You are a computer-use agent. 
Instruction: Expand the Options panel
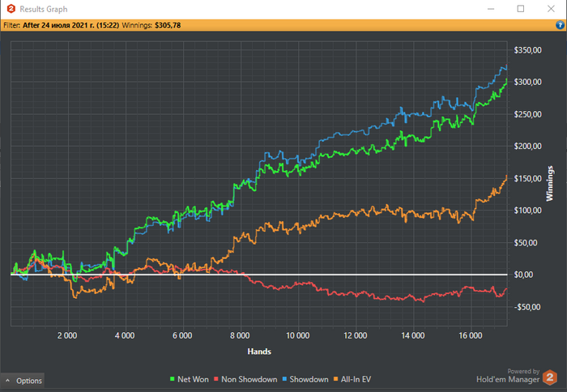click(x=23, y=381)
